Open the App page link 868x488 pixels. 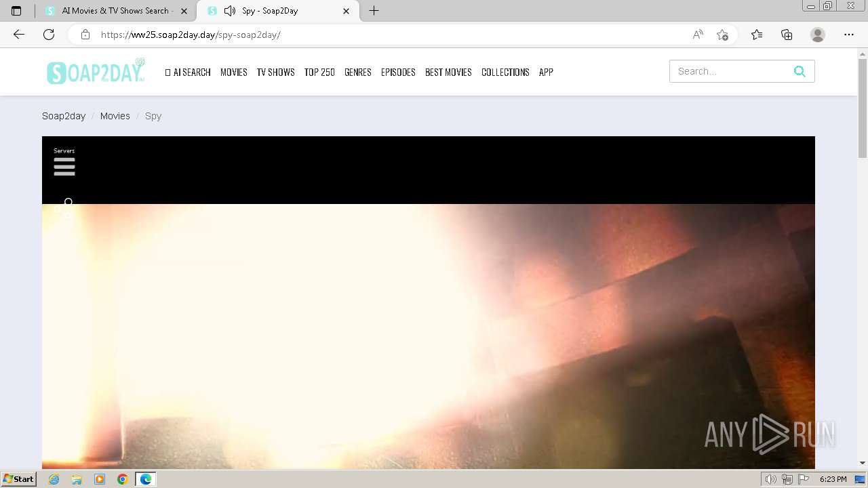(546, 72)
